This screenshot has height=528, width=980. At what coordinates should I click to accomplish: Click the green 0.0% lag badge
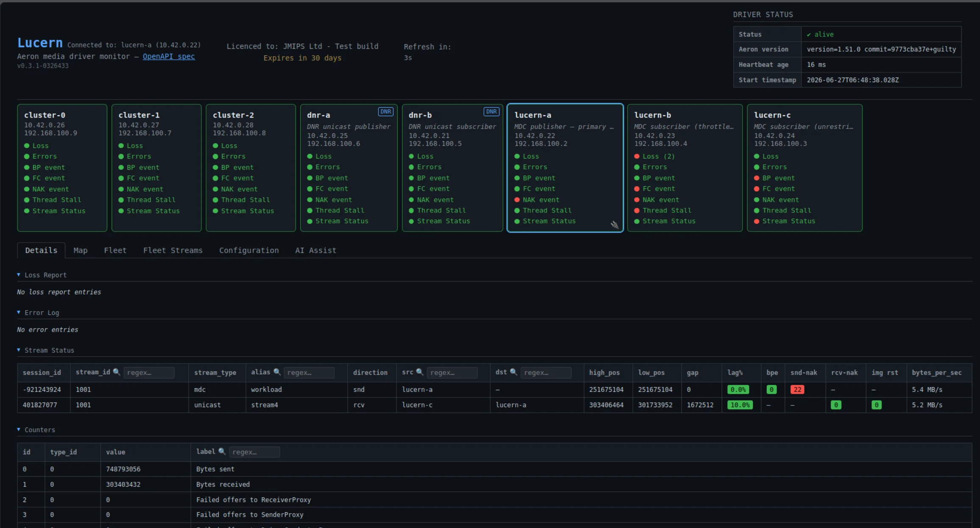point(738,389)
